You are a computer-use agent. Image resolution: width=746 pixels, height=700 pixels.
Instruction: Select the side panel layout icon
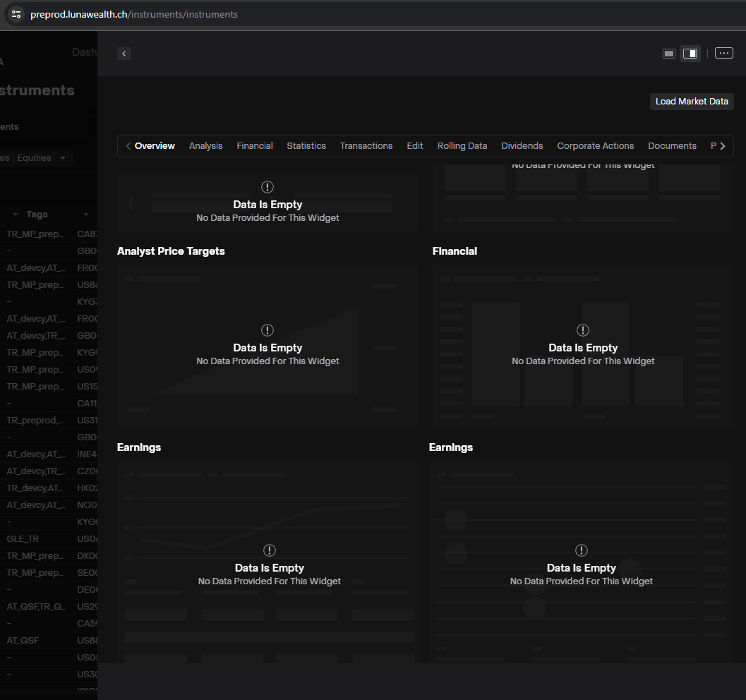pyautogui.click(x=690, y=54)
